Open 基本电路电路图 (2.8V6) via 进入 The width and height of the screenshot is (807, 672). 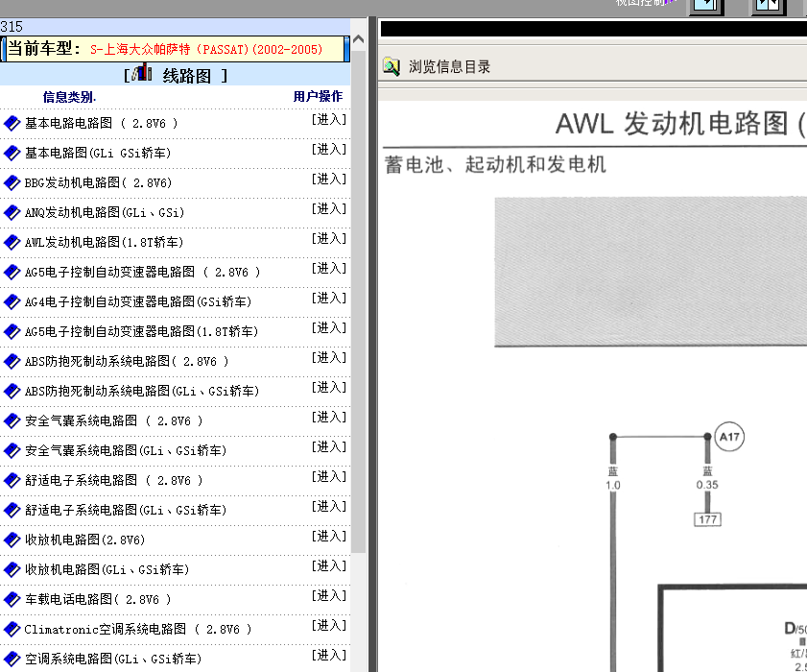[x=329, y=119]
